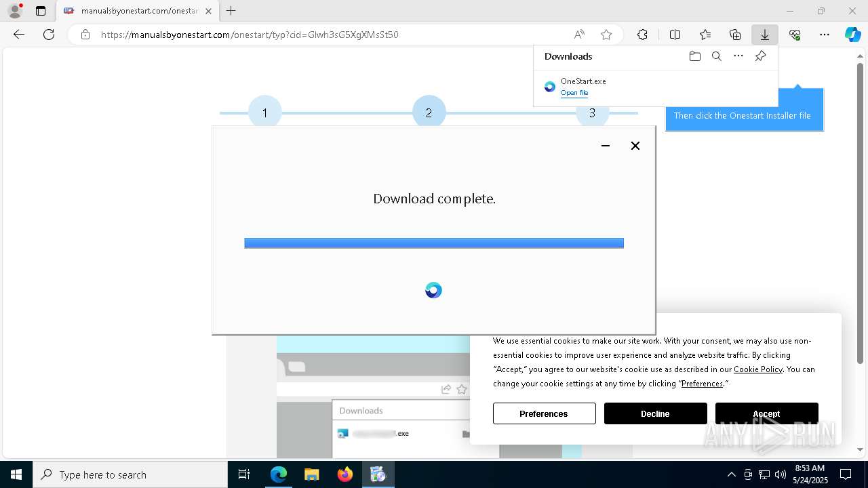View site information lock icon
Screen dimensions: 868x488
(85, 35)
